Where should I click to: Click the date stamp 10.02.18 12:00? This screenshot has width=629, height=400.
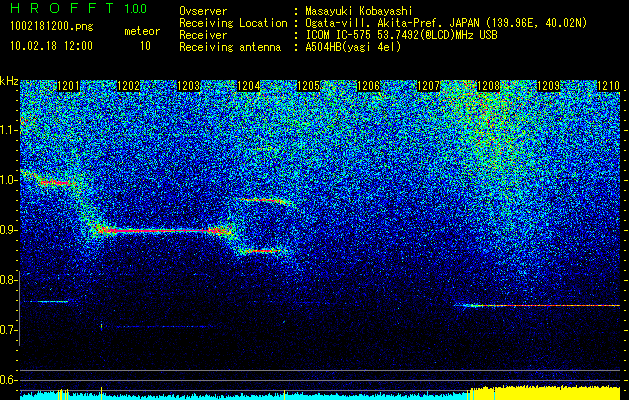point(51,46)
